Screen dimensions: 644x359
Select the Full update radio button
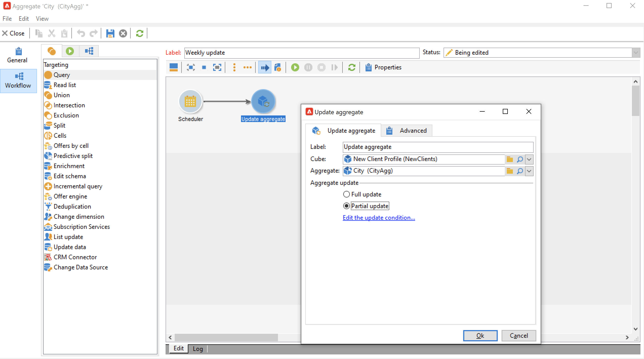pos(346,194)
